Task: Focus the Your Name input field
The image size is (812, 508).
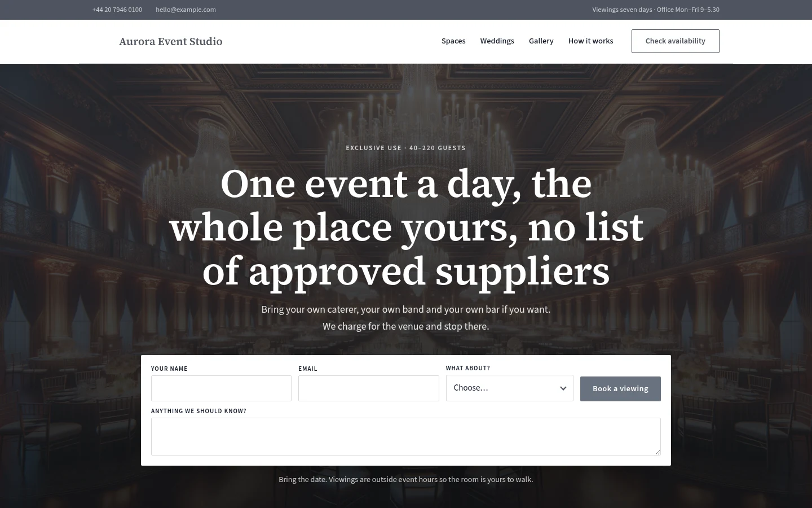Action: click(x=221, y=388)
